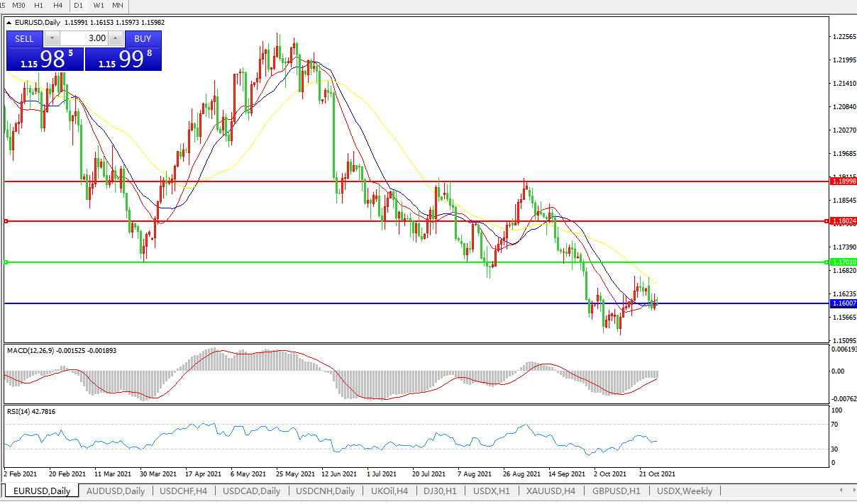Switch to the M30 timeframe
857x504 pixels.
(19, 6)
